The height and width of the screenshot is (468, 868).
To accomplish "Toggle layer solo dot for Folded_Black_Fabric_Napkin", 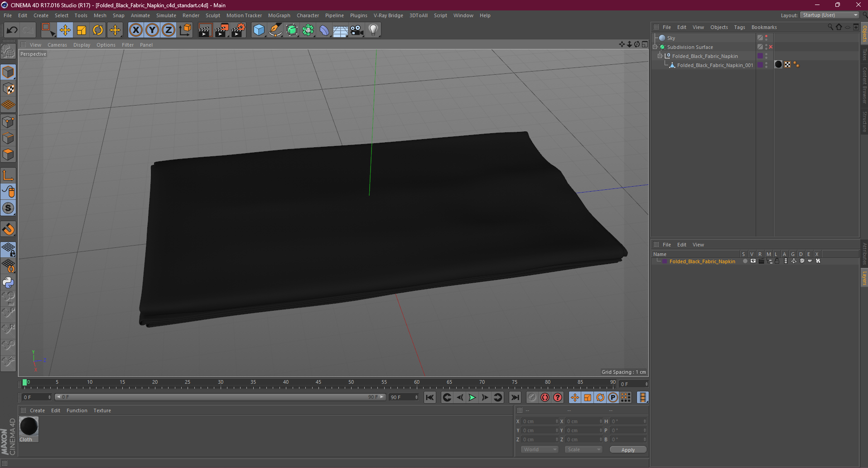I will tap(745, 261).
